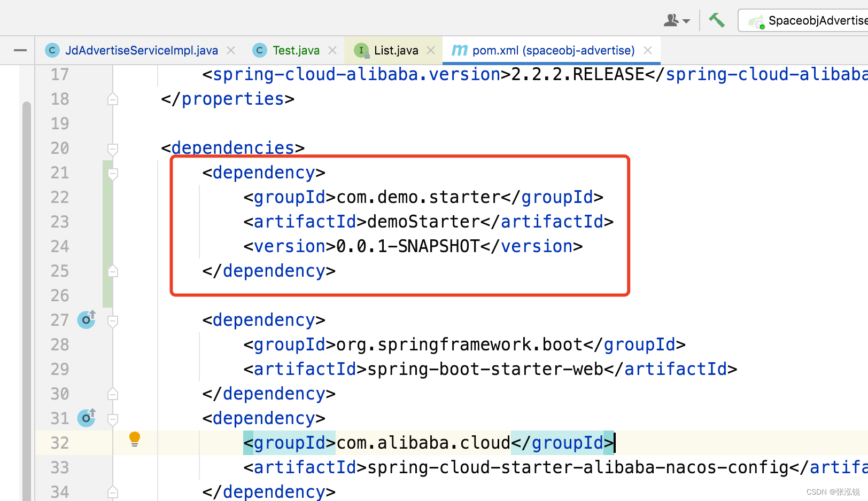Click line number 22 in the gutter
Screen dimensions: 868x501
60,197
